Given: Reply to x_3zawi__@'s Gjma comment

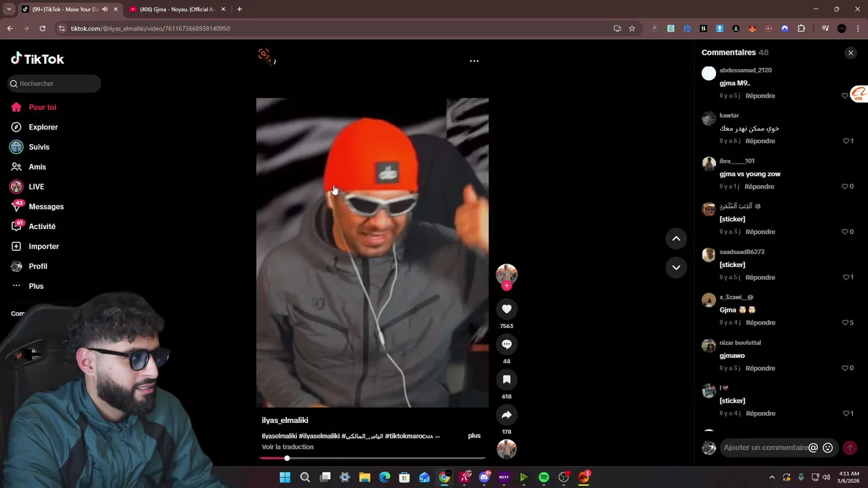Looking at the screenshot, I should (760, 323).
